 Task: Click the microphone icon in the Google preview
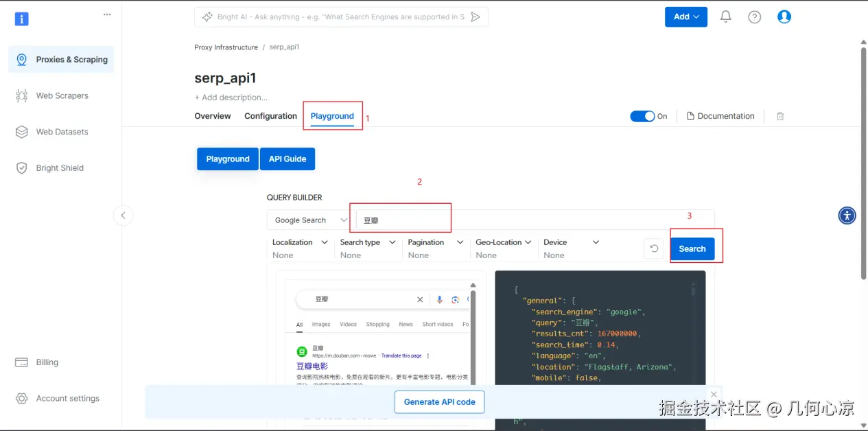point(439,300)
